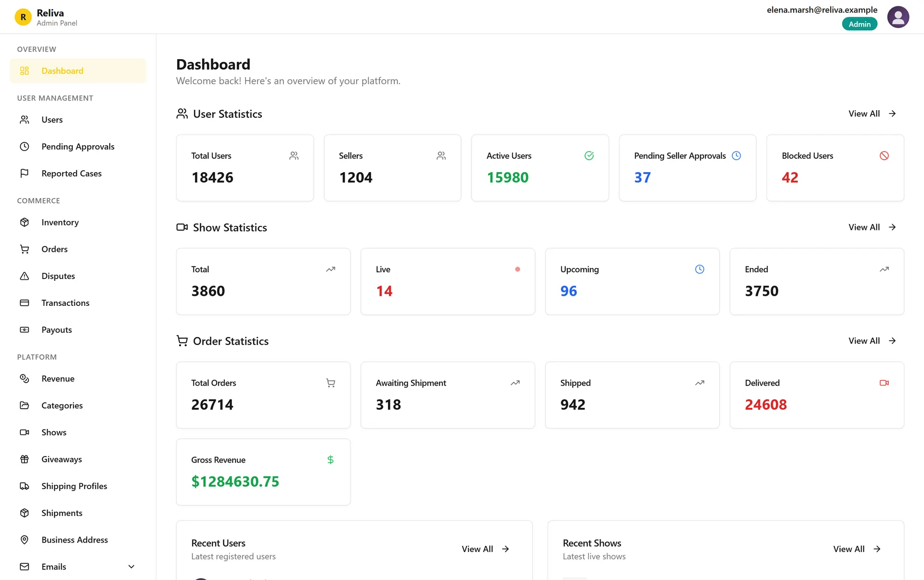
Task: Open Pending Approvals in sidebar
Action: [x=78, y=147]
